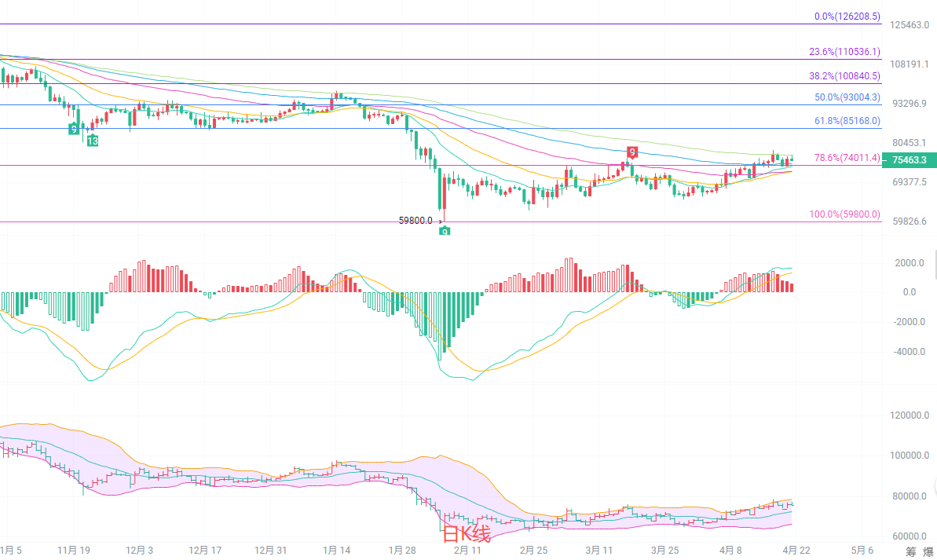This screenshot has height=560, width=937.
Task: Select the 0.0%(126208.5) Fibonacci level
Action: [847, 16]
